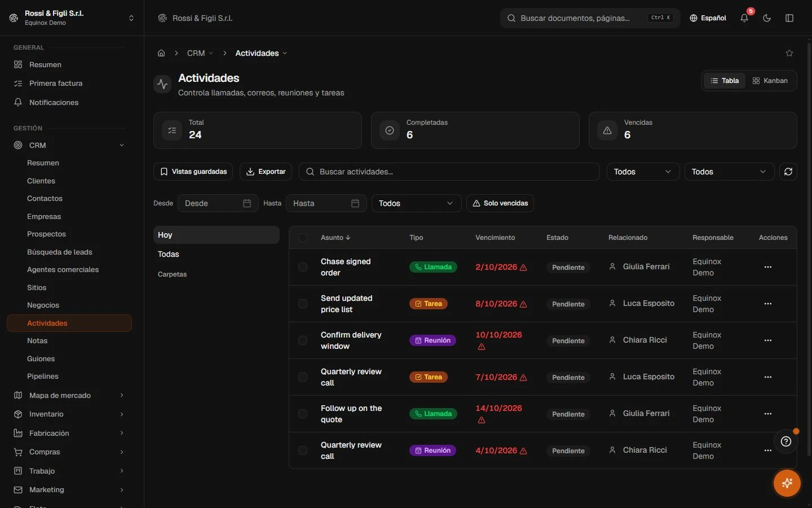The width and height of the screenshot is (812, 508).
Task: Toggle the Solo vencidas filter
Action: 500,203
